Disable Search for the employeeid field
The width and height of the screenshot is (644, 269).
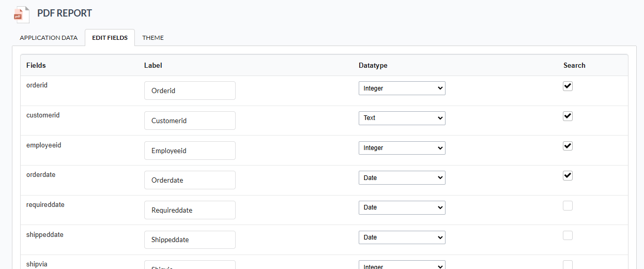point(568,146)
